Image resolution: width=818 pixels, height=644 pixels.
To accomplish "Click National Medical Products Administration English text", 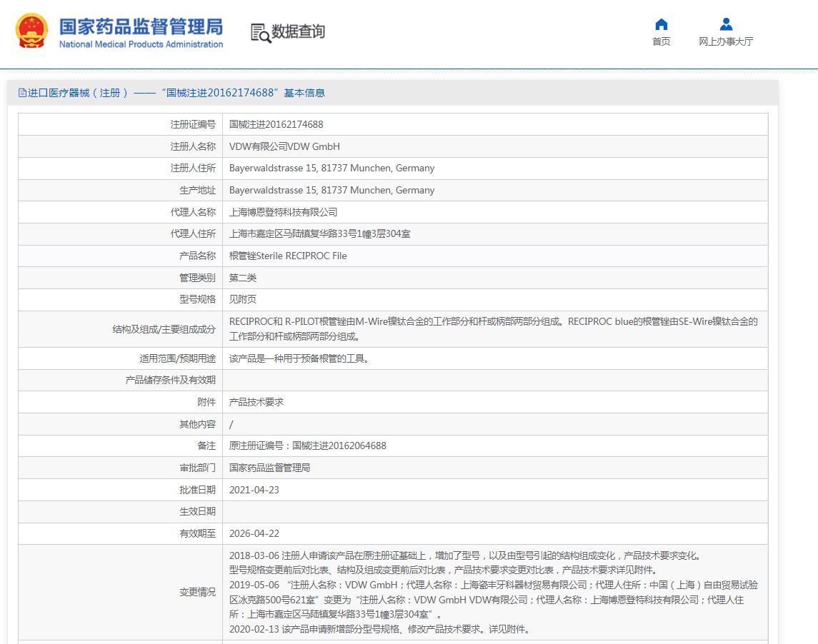I will pos(141,44).
